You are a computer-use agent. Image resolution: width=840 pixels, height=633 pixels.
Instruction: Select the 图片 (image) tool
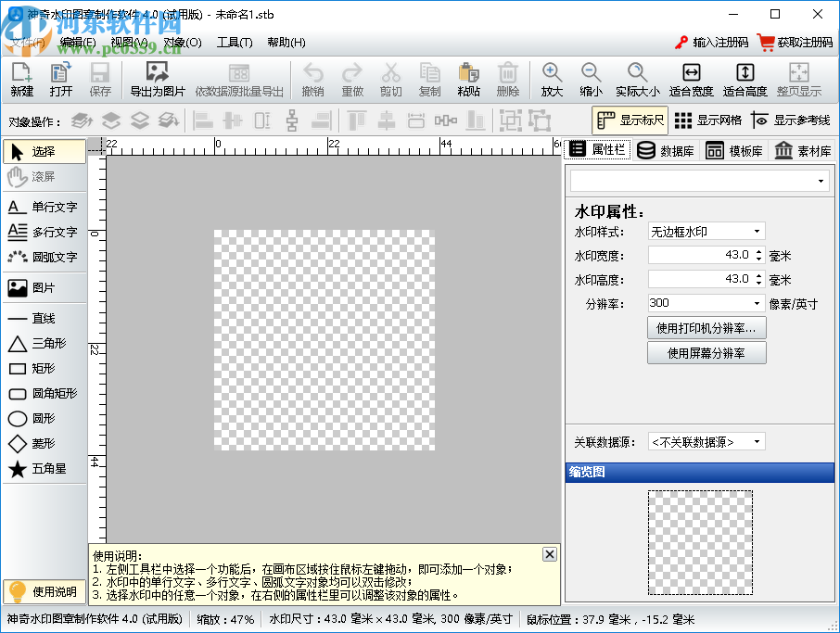pos(44,288)
